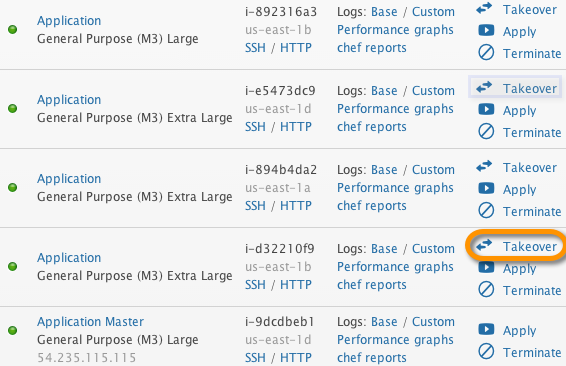Click green status dot for i-e5473dc9 instance
The width and height of the screenshot is (566, 366).
(x=13, y=108)
